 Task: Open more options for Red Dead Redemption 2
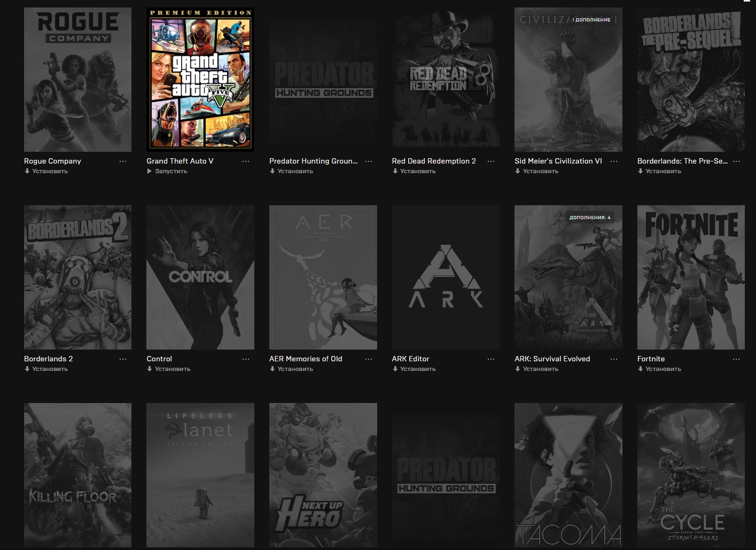tap(491, 161)
